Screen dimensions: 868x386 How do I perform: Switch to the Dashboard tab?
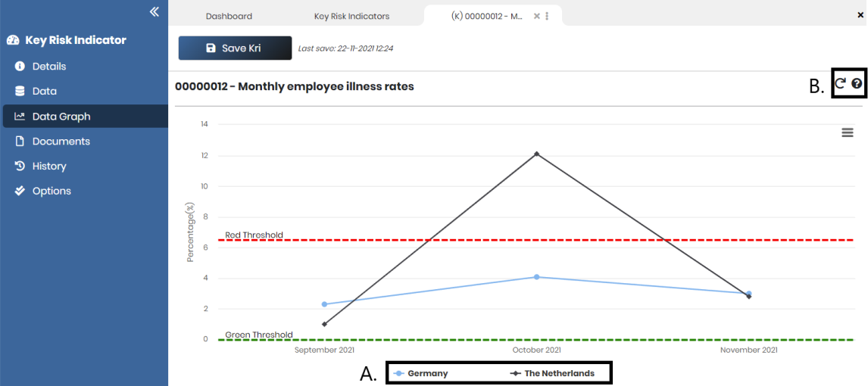pos(229,16)
